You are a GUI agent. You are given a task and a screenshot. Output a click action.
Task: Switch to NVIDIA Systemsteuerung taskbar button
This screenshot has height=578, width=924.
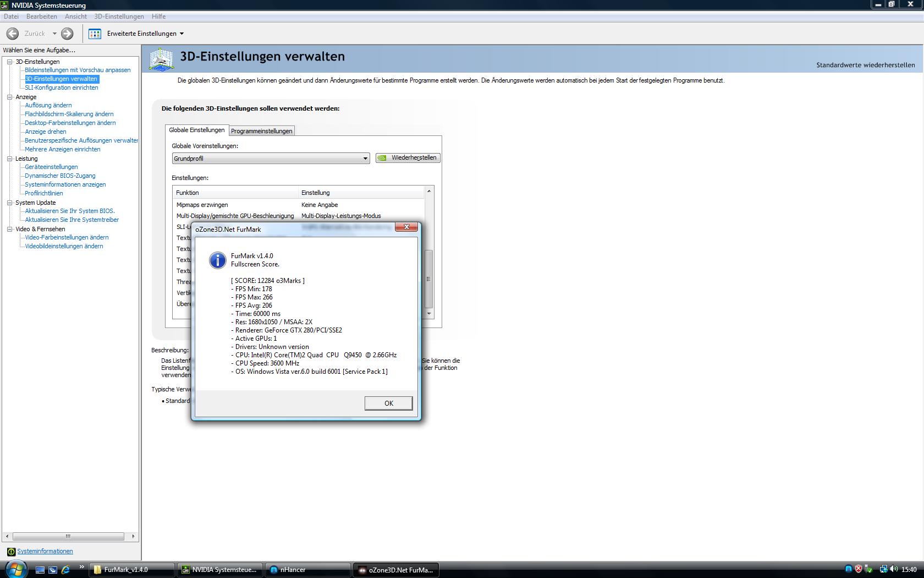pos(220,570)
